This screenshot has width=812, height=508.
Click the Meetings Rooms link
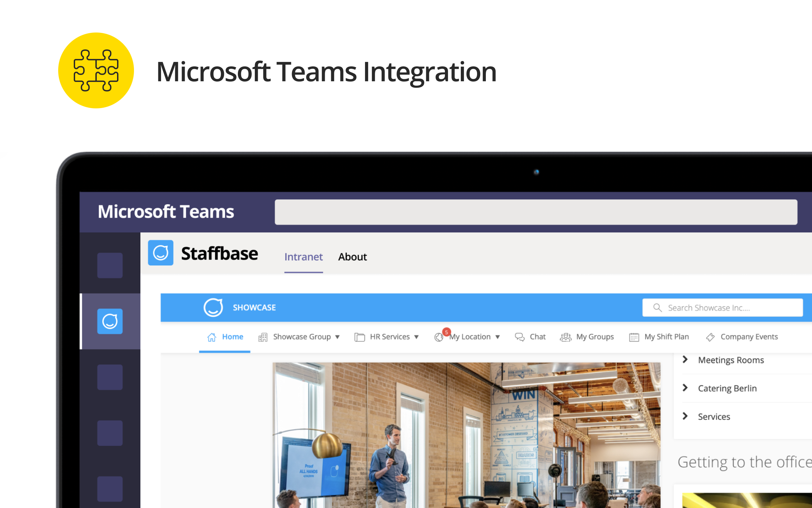pos(731,360)
